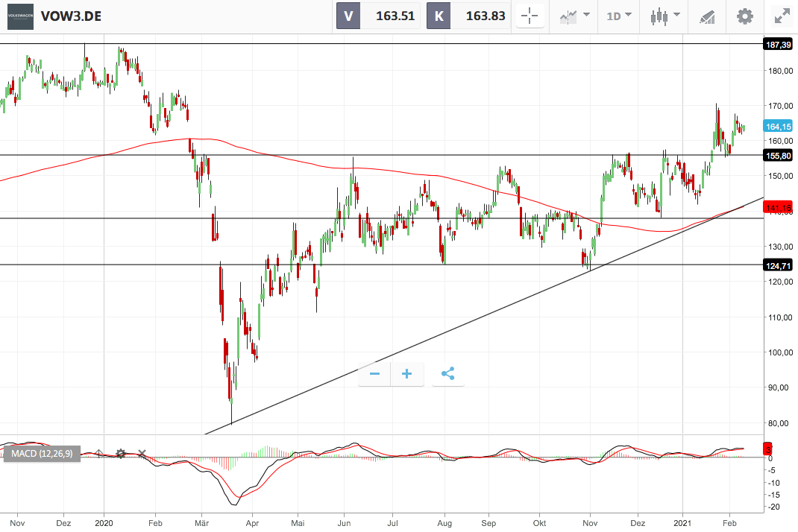Select the MACD (12,26,9) indicator label
The height and width of the screenshot is (532, 798).
coord(42,453)
